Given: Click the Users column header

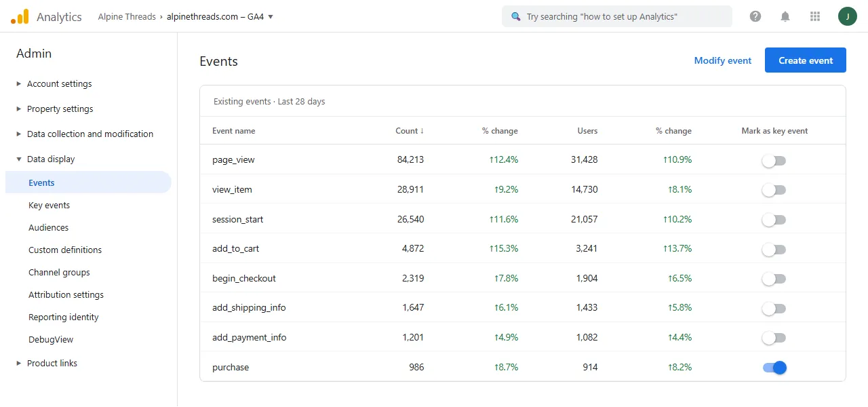Looking at the screenshot, I should (587, 131).
